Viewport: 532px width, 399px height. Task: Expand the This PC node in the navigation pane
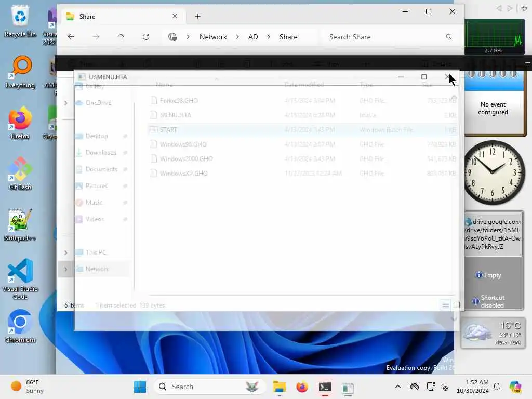pos(66,252)
